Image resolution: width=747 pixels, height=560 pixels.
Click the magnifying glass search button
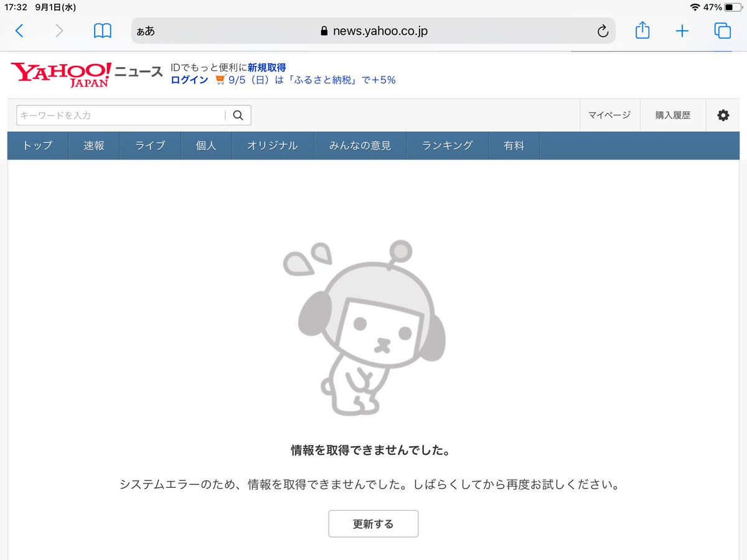pos(238,115)
